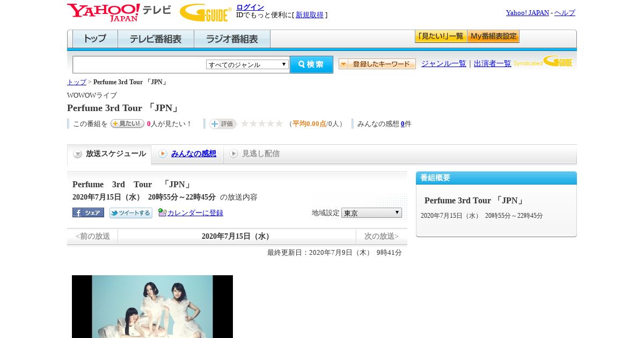Click the Perfume program thumbnail image

152,306
